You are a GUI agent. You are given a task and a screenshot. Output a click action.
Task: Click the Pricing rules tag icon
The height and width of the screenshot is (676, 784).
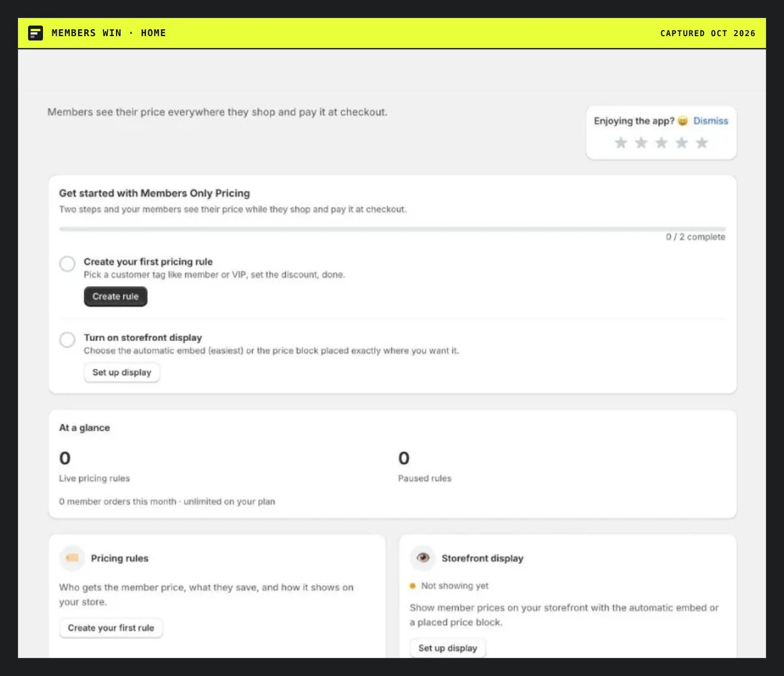pyautogui.click(x=72, y=558)
